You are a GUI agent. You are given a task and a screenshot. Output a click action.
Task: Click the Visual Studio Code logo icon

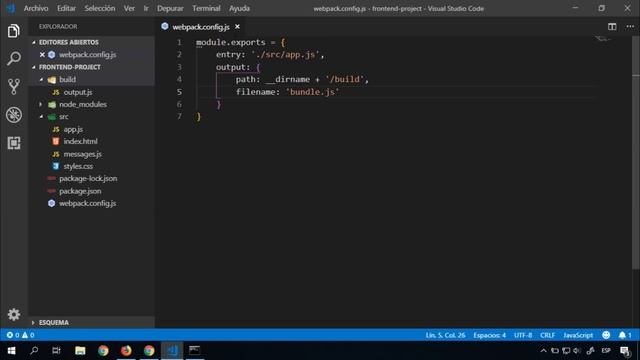(x=11, y=8)
